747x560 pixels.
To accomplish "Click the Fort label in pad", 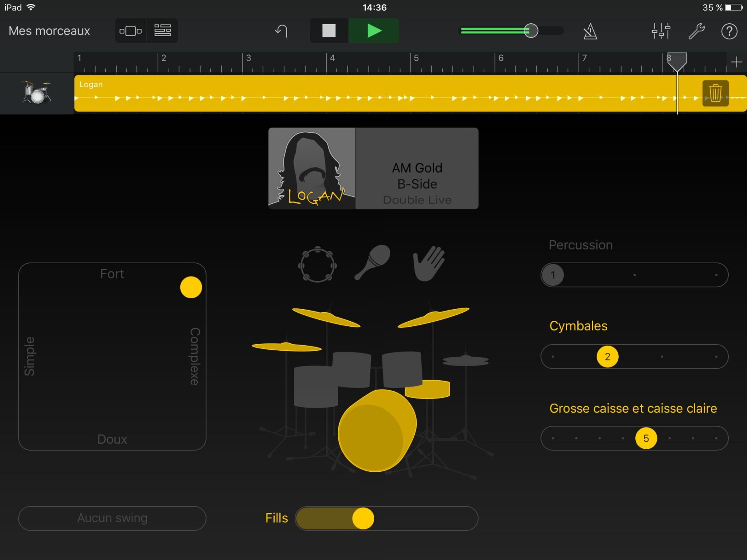I will point(112,274).
